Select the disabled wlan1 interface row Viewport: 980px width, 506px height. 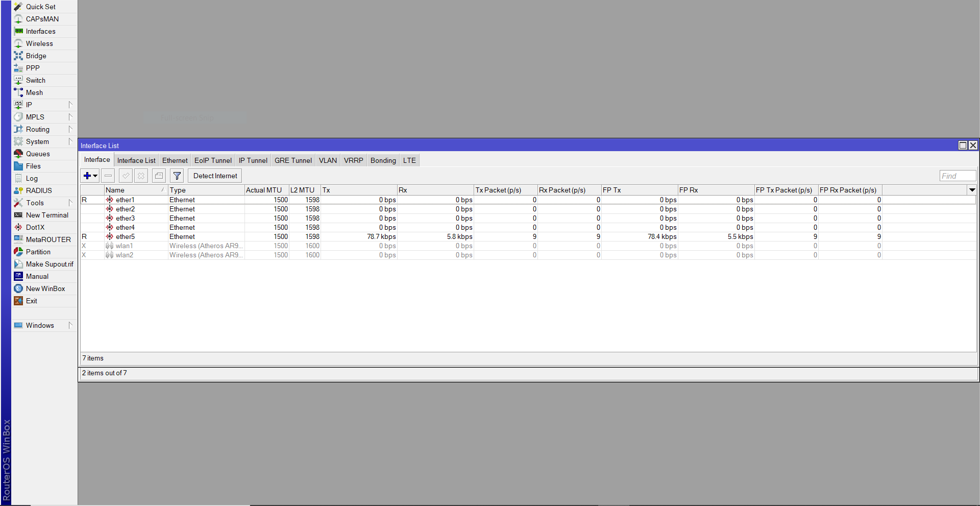(528, 246)
